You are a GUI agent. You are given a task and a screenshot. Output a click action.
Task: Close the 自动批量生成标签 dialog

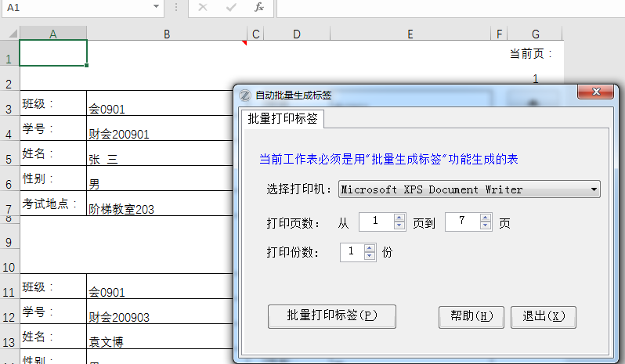coord(594,93)
